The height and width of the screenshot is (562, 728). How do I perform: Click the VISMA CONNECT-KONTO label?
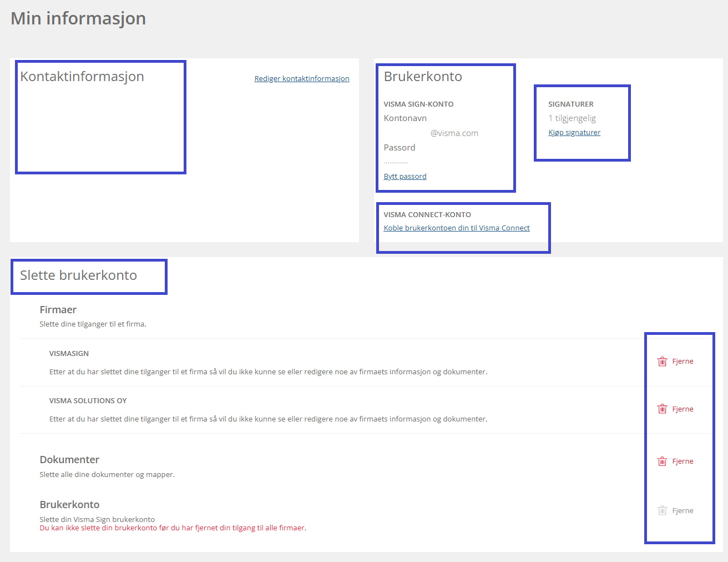(x=427, y=215)
